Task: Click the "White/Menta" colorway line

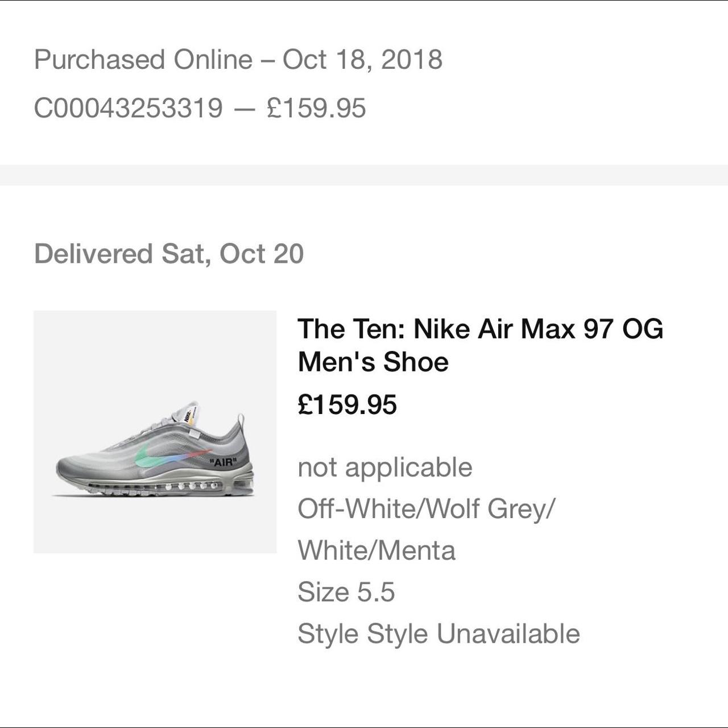Action: [377, 550]
